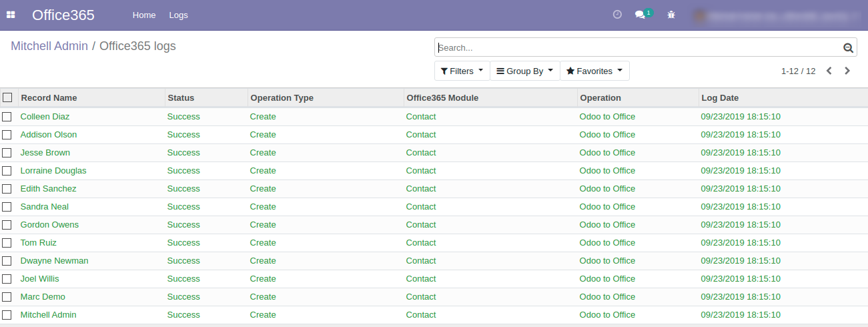Screen dimensions: 868x327
Task: Select the Marc Demo row checkbox
Action: 7,297
